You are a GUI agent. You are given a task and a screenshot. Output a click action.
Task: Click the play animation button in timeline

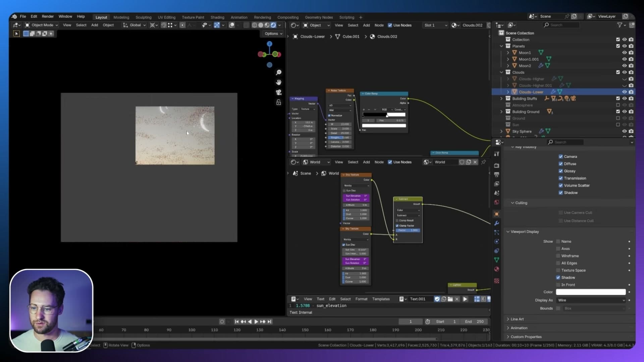[x=256, y=322]
